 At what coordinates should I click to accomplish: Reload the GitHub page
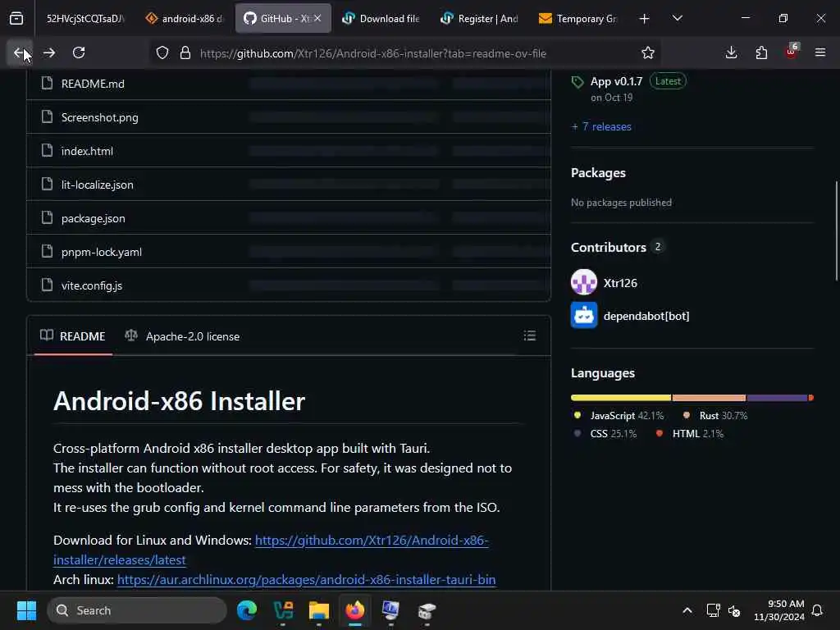tap(79, 53)
